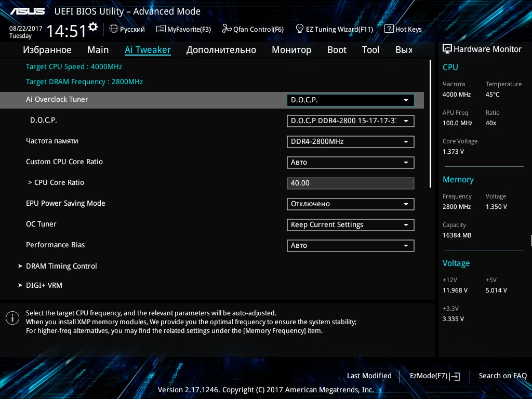
Task: Click Search on FAQ link
Action: tap(503, 376)
